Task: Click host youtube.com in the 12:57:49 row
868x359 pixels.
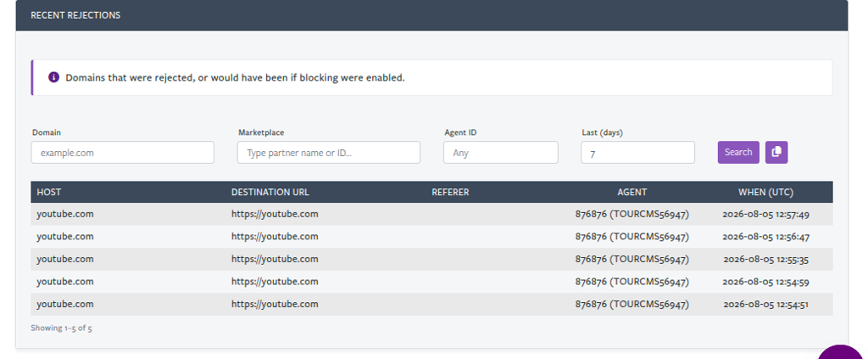Action: [65, 214]
